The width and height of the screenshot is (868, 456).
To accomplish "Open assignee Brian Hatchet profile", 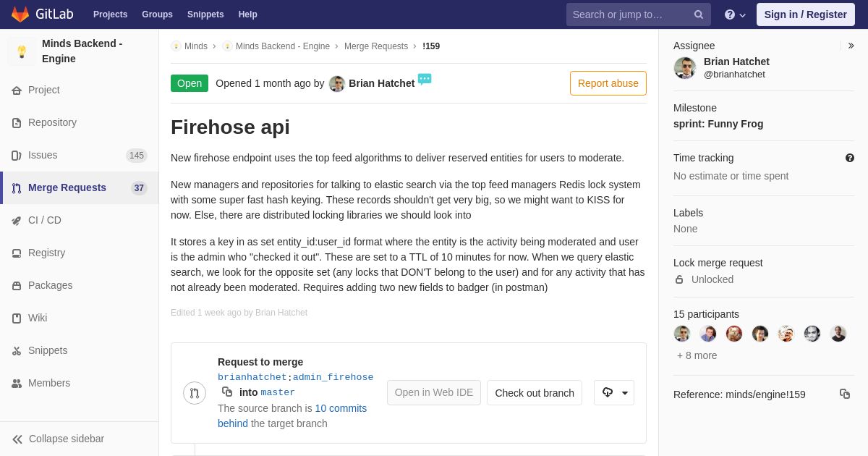I will [x=736, y=62].
